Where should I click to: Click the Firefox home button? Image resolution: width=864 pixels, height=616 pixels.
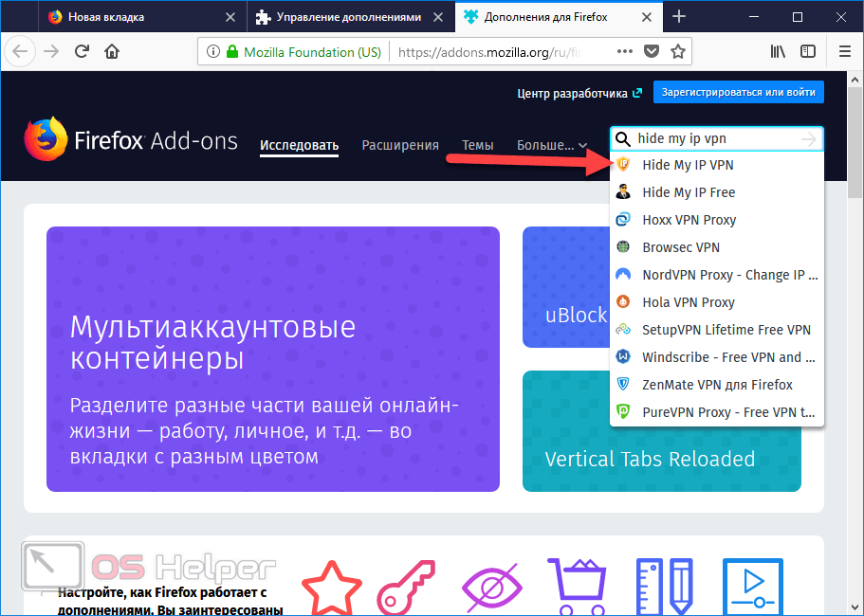[x=112, y=52]
